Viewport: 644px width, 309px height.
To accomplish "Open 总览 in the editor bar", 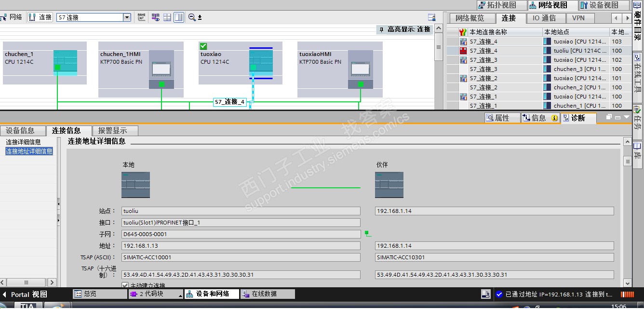I will click(100, 294).
